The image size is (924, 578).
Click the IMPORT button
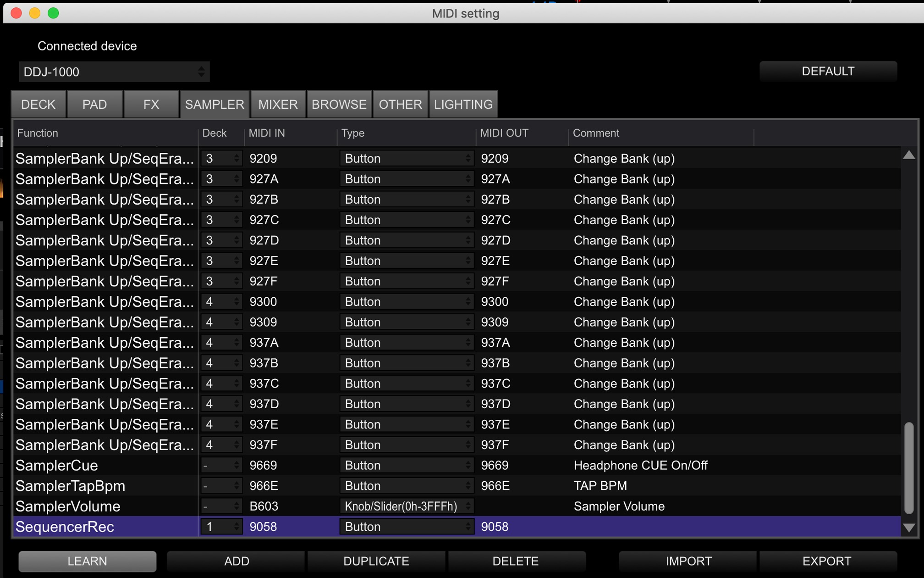click(688, 561)
